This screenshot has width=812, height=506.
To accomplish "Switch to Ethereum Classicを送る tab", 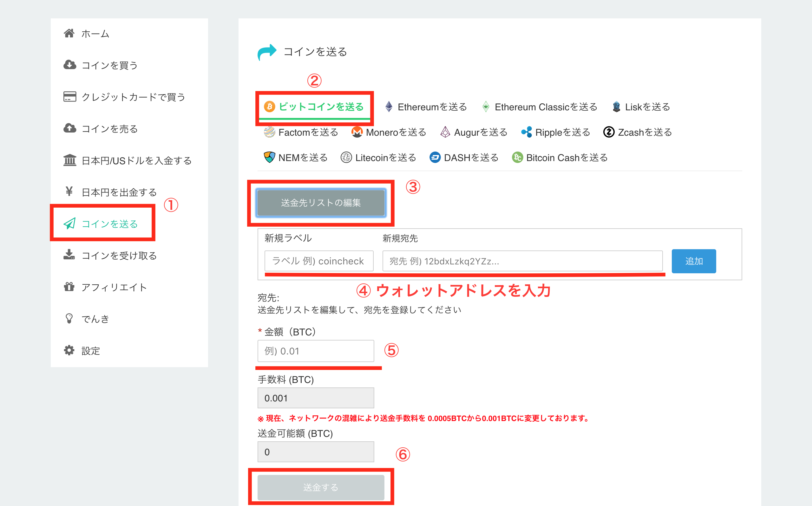I will click(x=540, y=107).
